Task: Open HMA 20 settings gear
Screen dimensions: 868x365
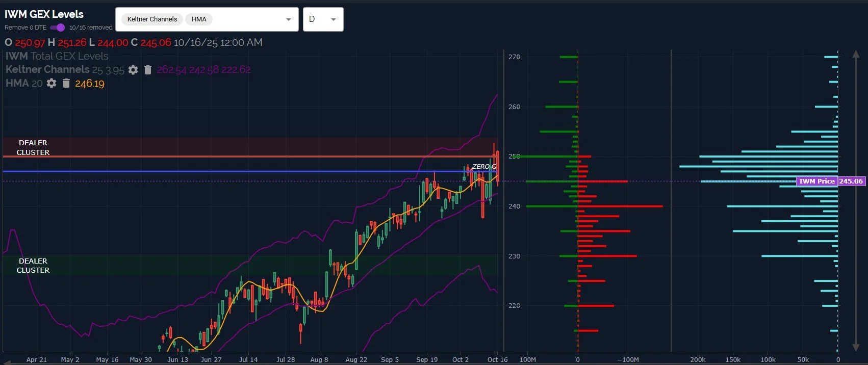Action: coord(52,83)
